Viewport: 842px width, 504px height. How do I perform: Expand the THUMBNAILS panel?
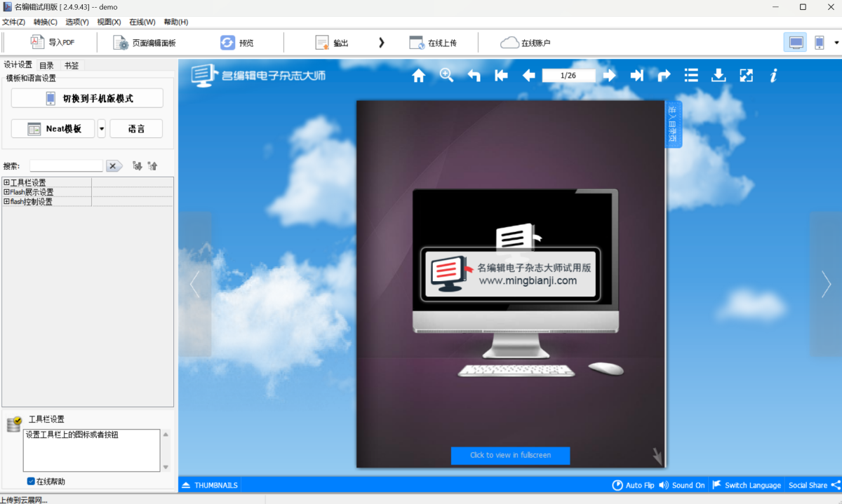click(x=210, y=485)
